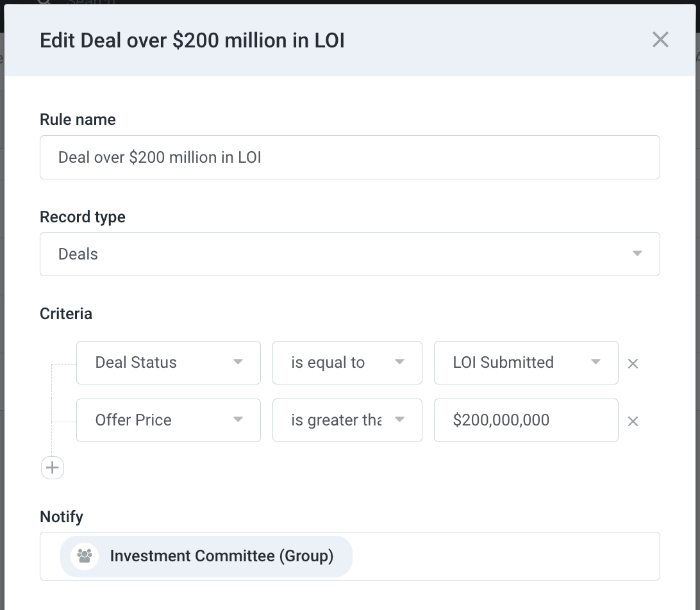Screen dimensions: 700x610
Task: Click the Rule name text field
Action: tap(349, 157)
